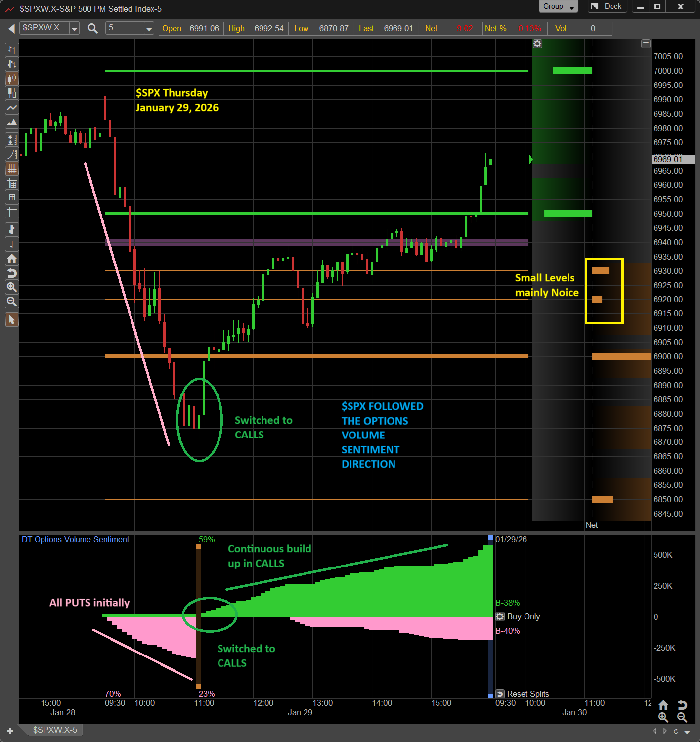The image size is (700, 742).
Task: Open the Group dropdown
Action: (558, 7)
